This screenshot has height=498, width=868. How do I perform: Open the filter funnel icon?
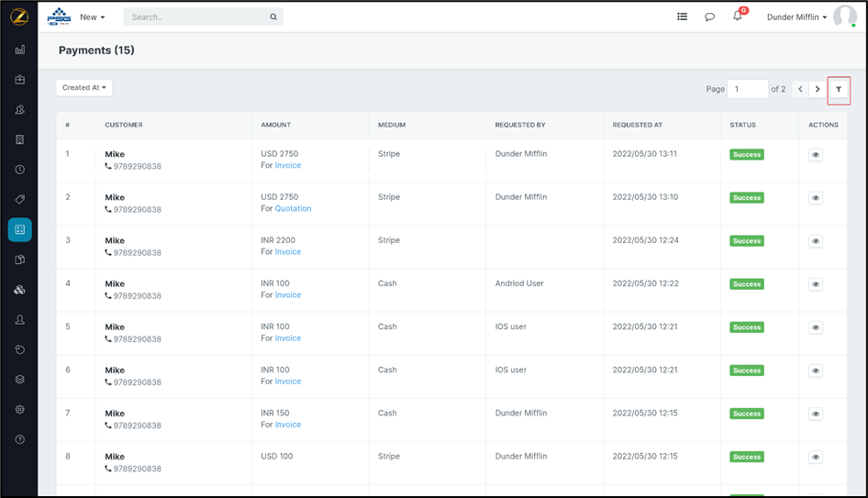pyautogui.click(x=839, y=89)
